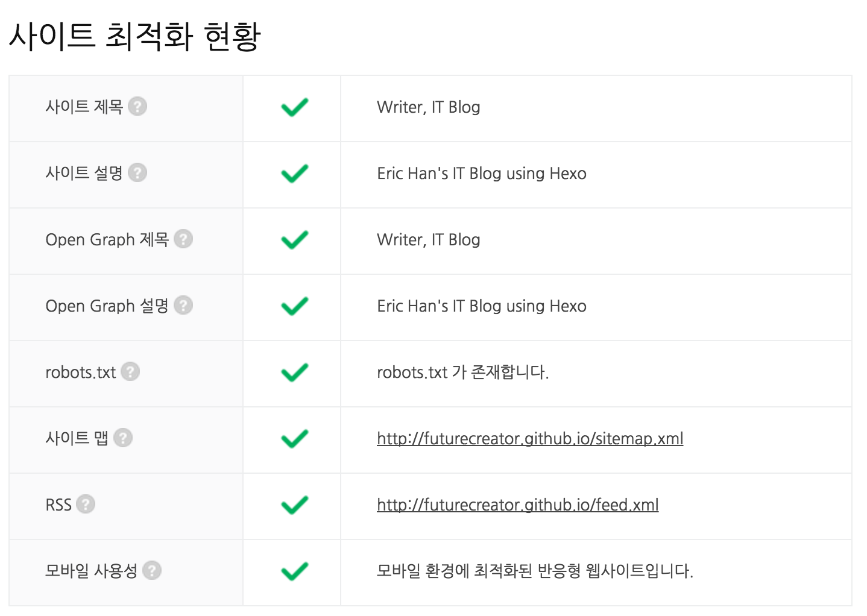Open help tooltip for robots.txt

pos(131,372)
